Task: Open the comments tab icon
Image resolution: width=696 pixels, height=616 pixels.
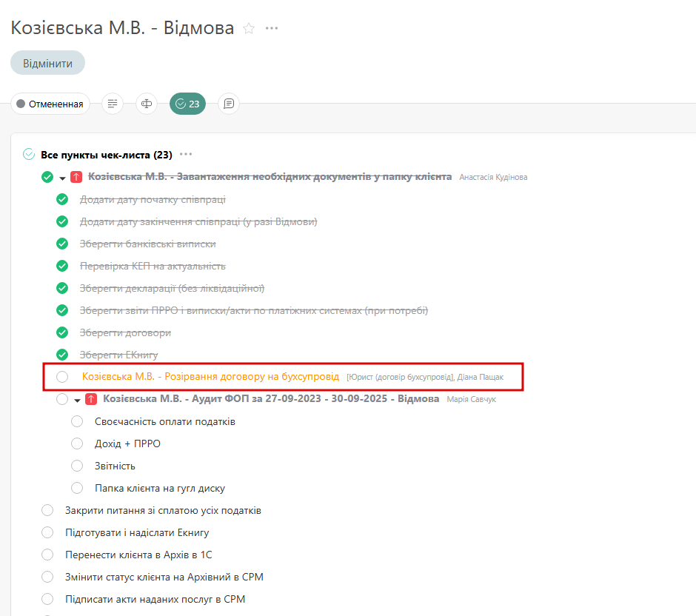Action: point(229,104)
